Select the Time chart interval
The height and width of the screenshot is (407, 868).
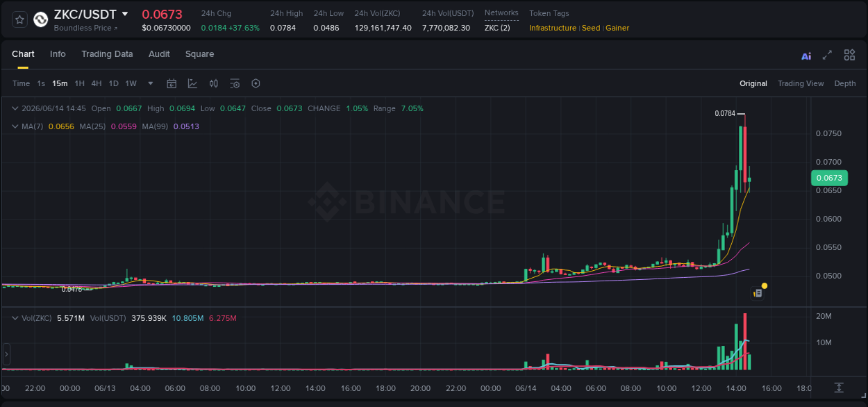21,83
